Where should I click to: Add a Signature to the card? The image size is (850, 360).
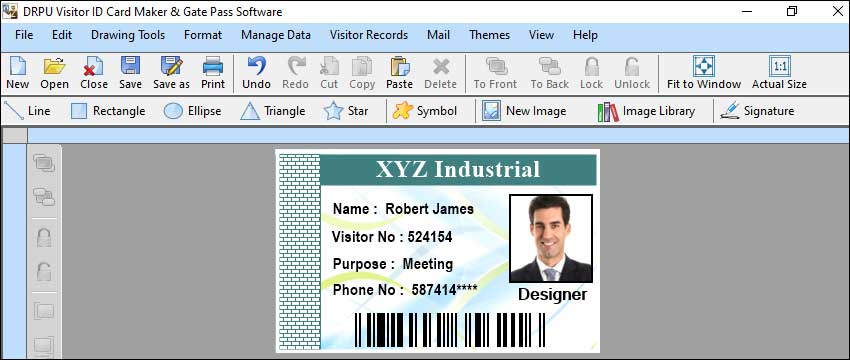click(x=757, y=111)
